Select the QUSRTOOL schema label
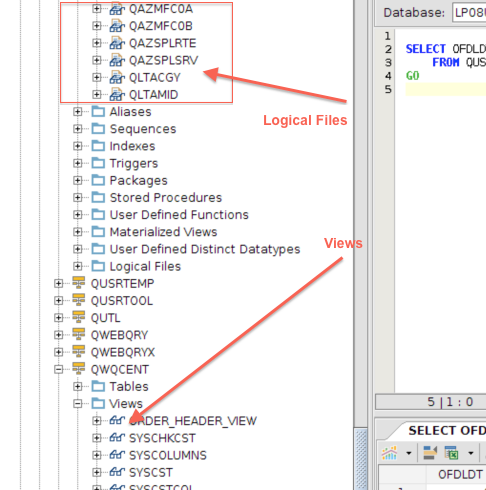This screenshot has width=486, height=490. tap(122, 301)
